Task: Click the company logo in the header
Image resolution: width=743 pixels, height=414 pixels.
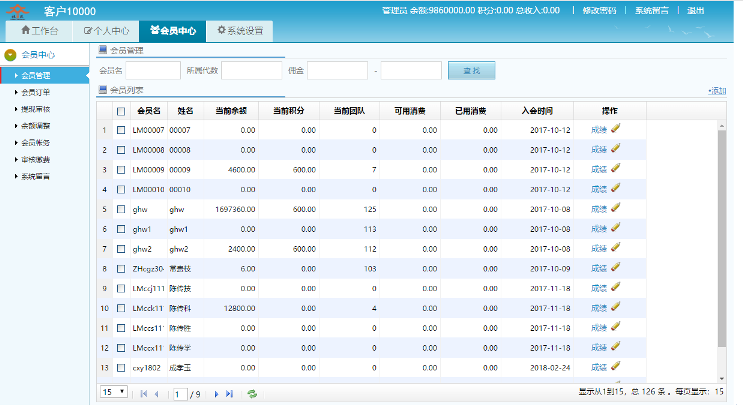Action: [18, 11]
